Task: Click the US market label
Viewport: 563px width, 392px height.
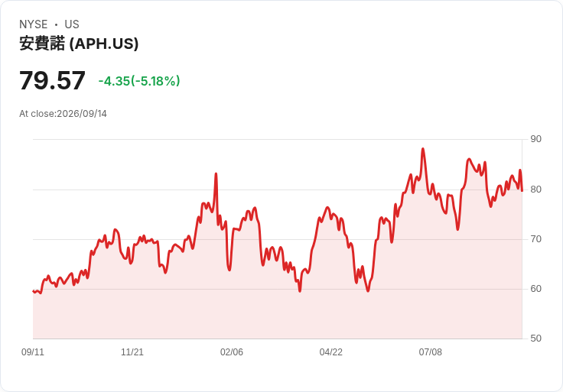Action: click(x=72, y=24)
